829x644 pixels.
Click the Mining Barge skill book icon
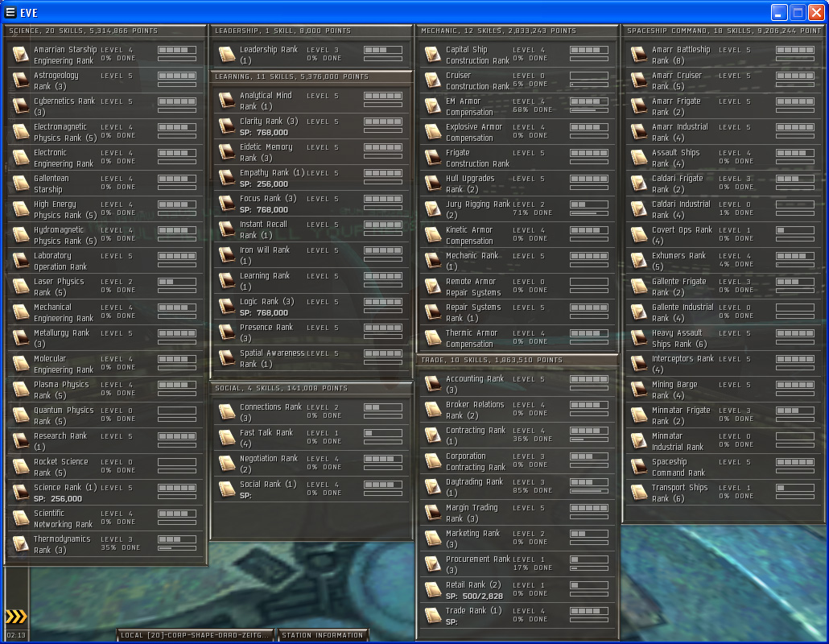pyautogui.click(x=639, y=389)
